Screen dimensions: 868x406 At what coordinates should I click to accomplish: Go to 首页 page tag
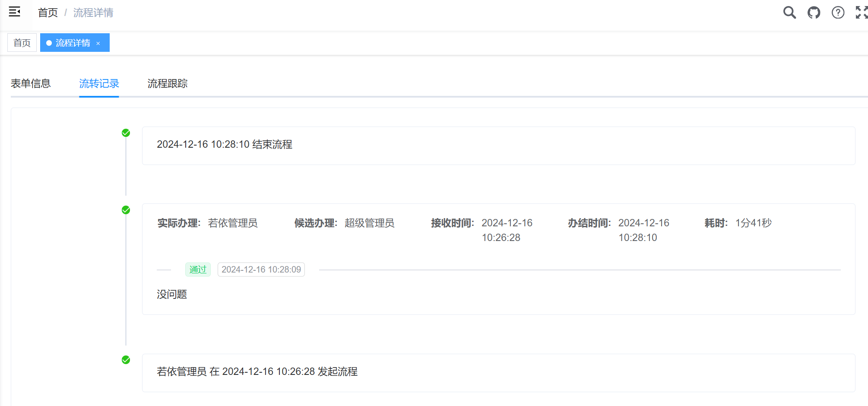tap(22, 43)
